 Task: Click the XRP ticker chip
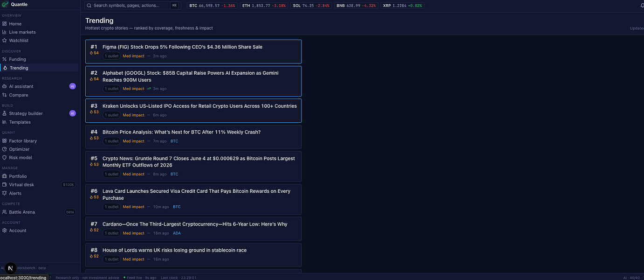[x=403, y=6]
